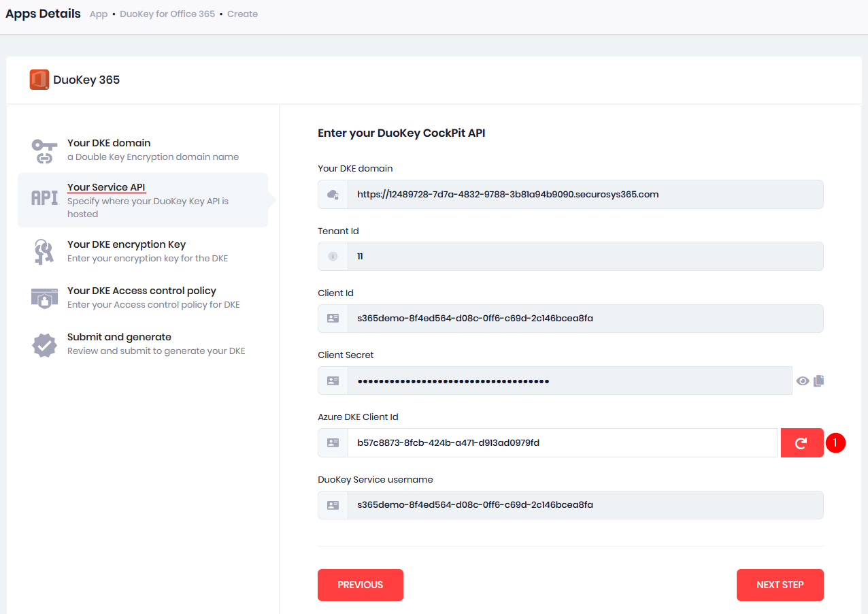Click the key-link icon beside Your DKE domain

click(x=44, y=151)
